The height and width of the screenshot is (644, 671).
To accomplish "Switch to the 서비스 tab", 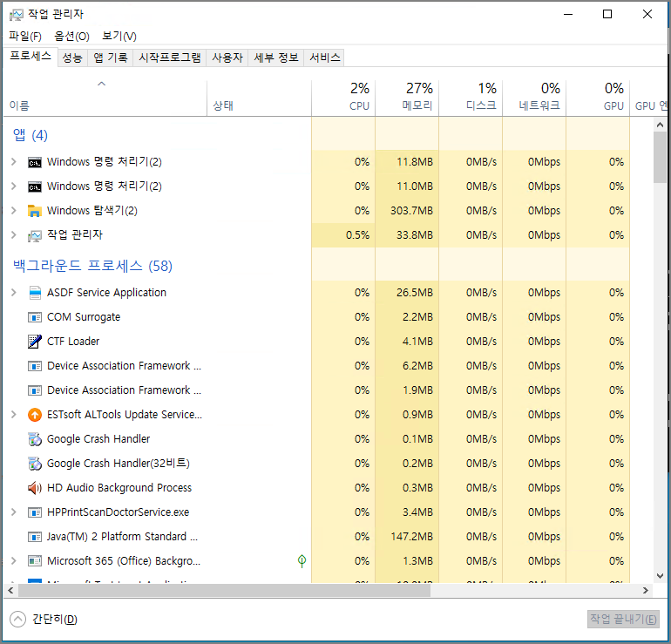I will 325,58.
